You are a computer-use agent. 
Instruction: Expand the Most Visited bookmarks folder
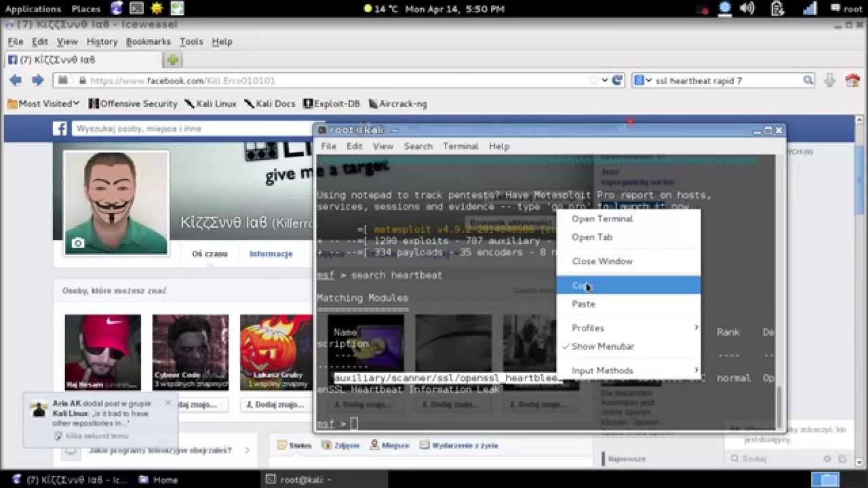click(43, 104)
